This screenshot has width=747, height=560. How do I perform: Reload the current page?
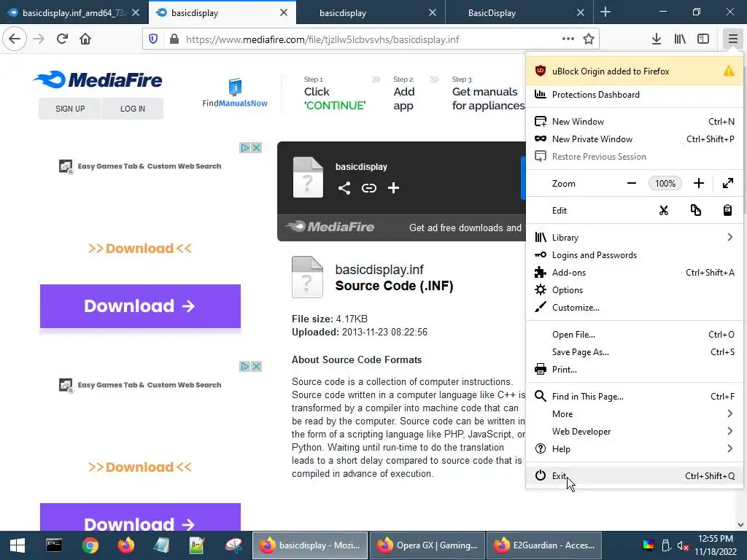click(x=62, y=39)
